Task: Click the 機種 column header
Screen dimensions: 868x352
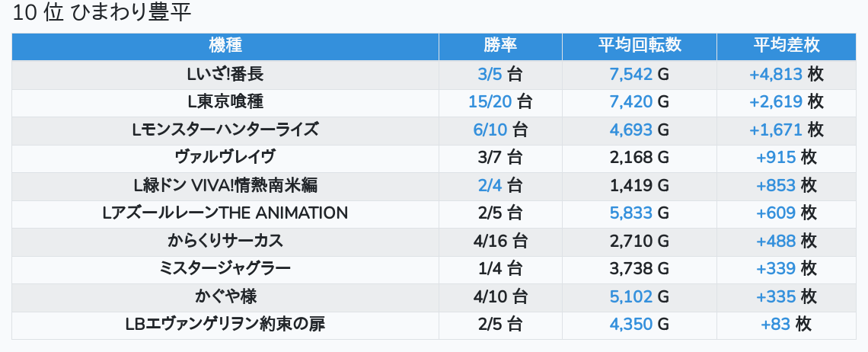Action: 225,46
